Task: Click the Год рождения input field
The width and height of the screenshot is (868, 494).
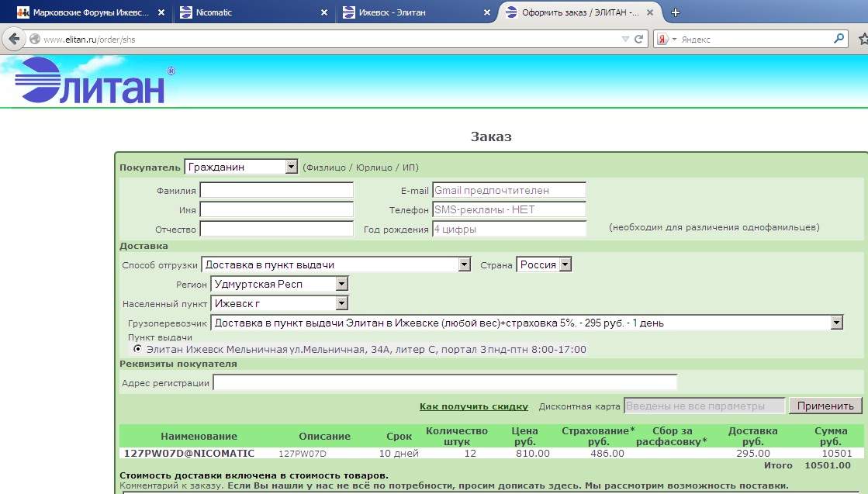Action: pos(510,229)
